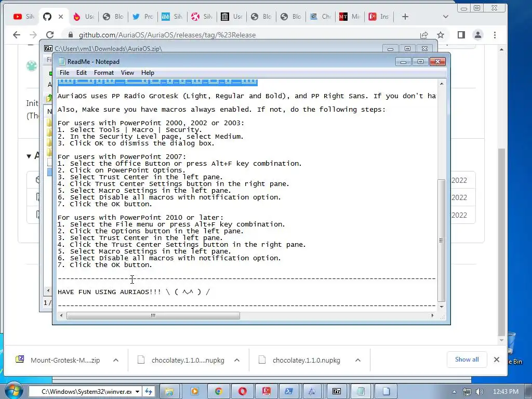532x399 pixels.
Task: Close the active GitHub browser tab
Action: point(61,17)
